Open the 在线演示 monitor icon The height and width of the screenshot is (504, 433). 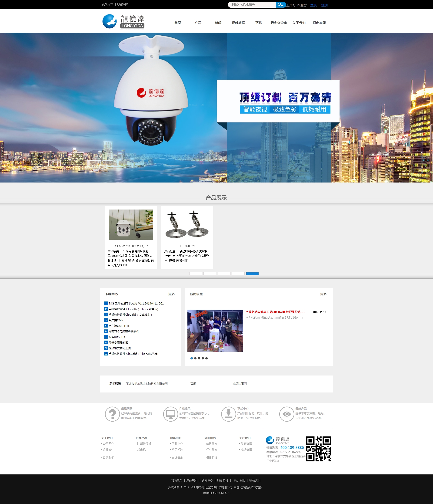(170, 414)
